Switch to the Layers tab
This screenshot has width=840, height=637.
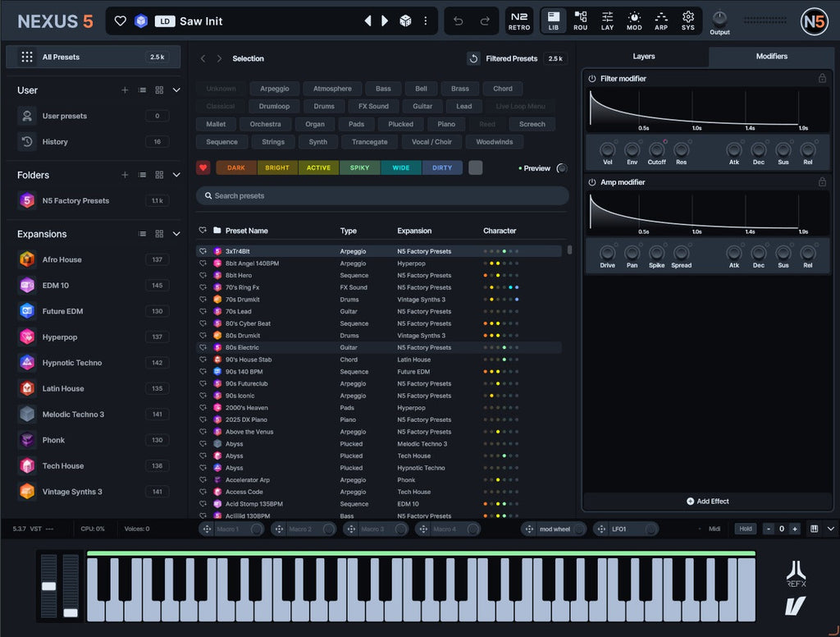pos(644,57)
